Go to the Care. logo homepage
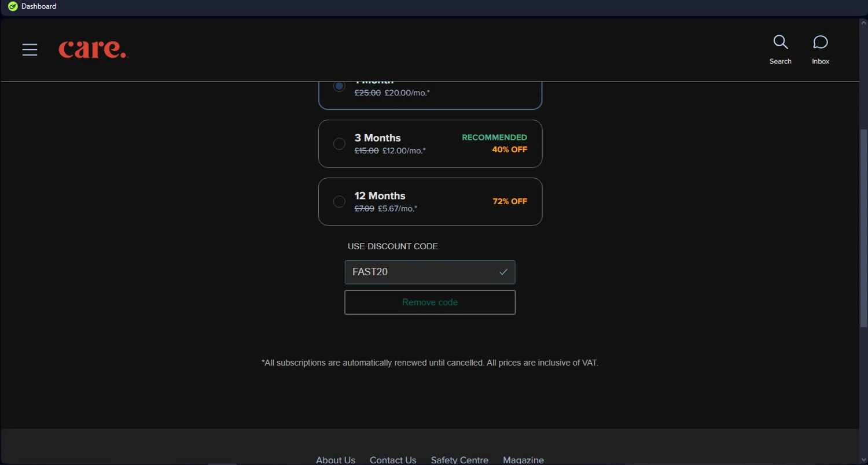The image size is (868, 465). (93, 49)
